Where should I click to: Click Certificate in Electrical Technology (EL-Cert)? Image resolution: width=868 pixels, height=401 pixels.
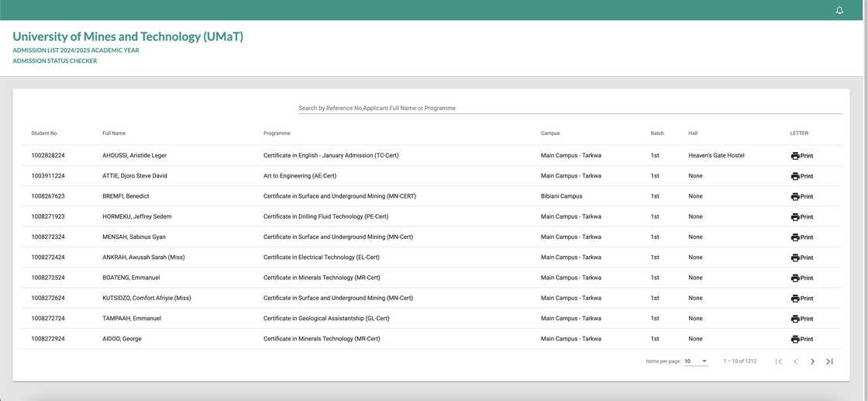tap(322, 258)
